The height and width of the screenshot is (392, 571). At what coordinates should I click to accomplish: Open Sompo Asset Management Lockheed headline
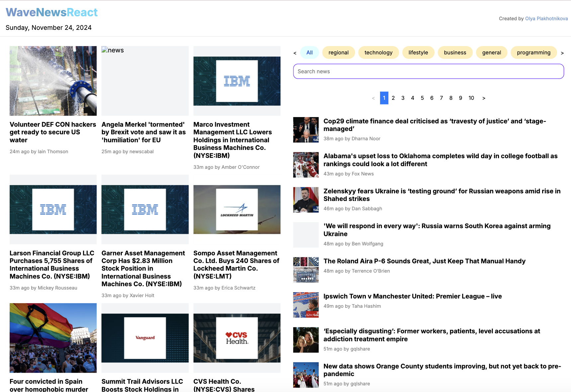pos(236,265)
